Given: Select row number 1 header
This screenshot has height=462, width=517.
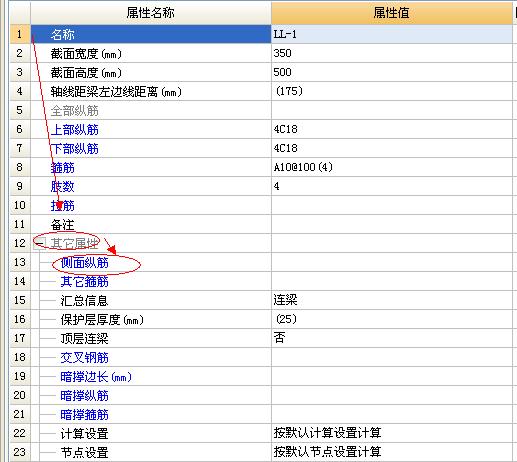Looking at the screenshot, I should click(x=20, y=34).
